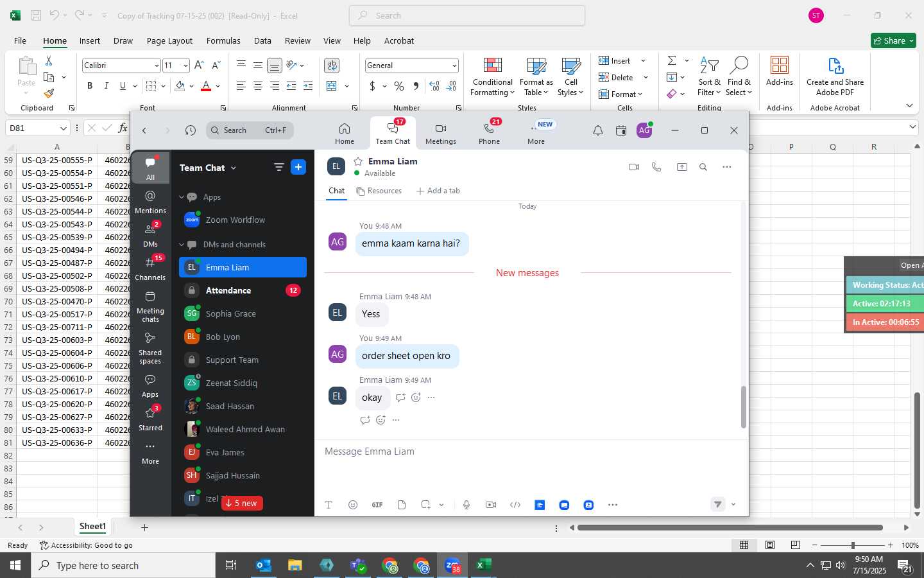Image resolution: width=924 pixels, height=578 pixels.
Task: Open Sort & Filter dropdown
Action: [x=709, y=77]
